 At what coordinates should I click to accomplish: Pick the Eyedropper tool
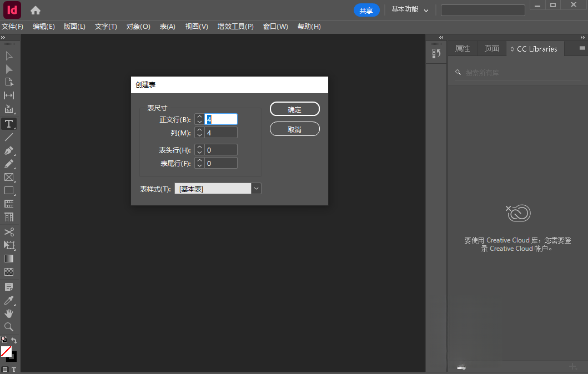point(9,300)
